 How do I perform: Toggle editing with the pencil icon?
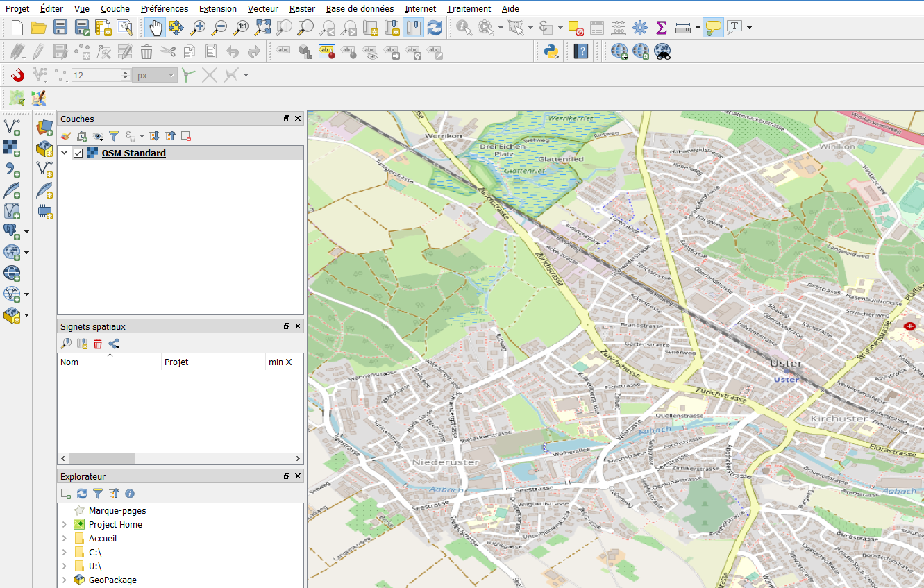[x=38, y=51]
